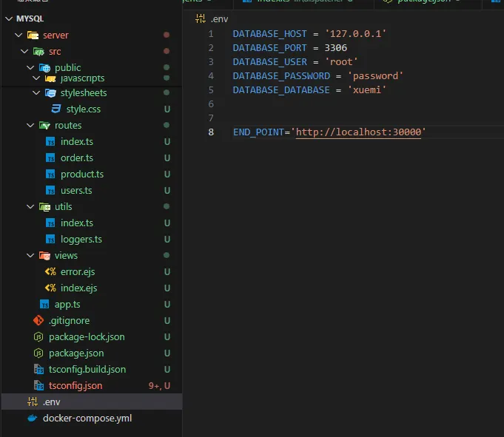This screenshot has width=504, height=437.
Task: Click the public folder globe icon
Action: coord(44,68)
